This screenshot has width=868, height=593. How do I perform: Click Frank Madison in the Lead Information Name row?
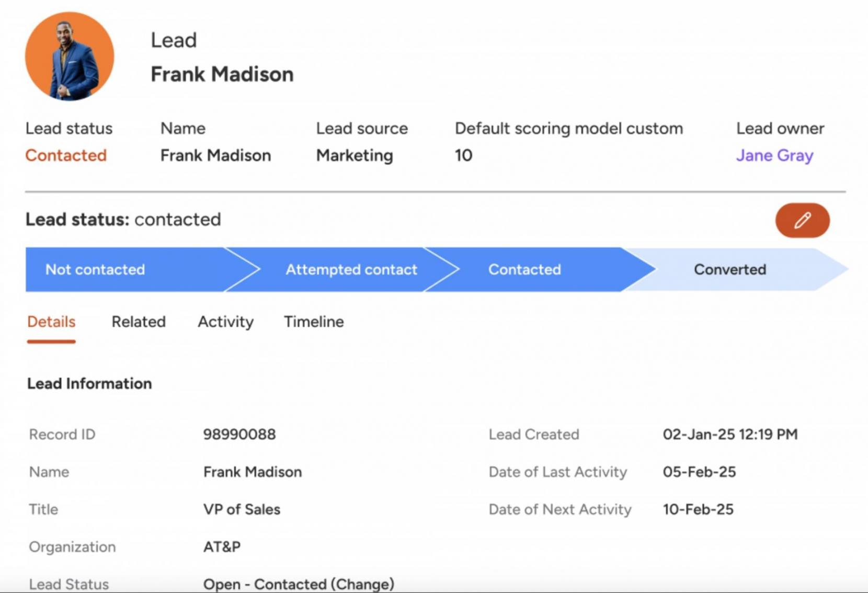coord(253,472)
